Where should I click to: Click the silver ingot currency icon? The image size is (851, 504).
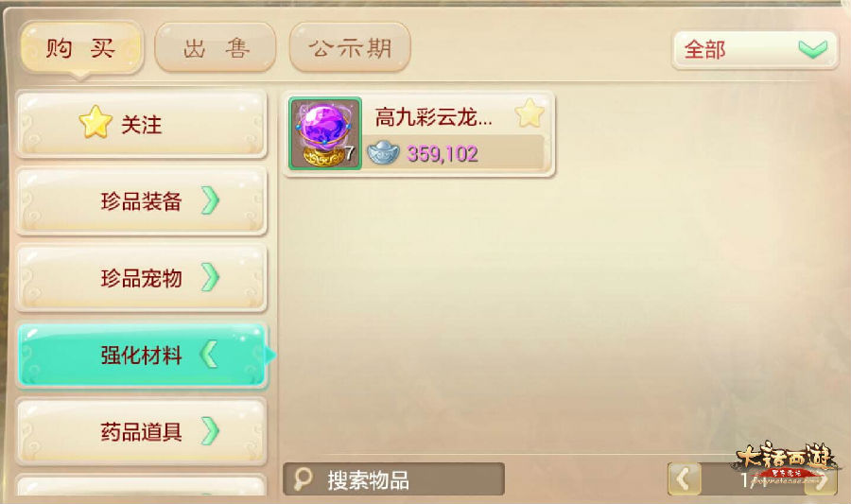click(383, 153)
